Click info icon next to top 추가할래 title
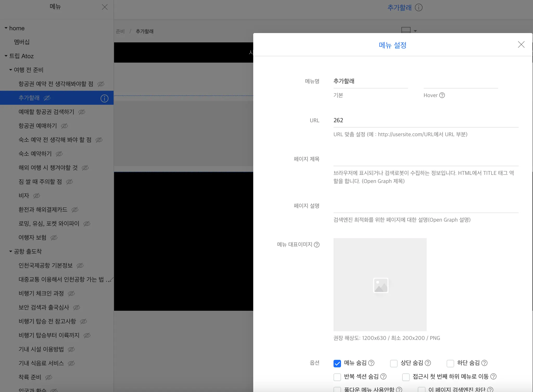The height and width of the screenshot is (392, 533). 418,8
